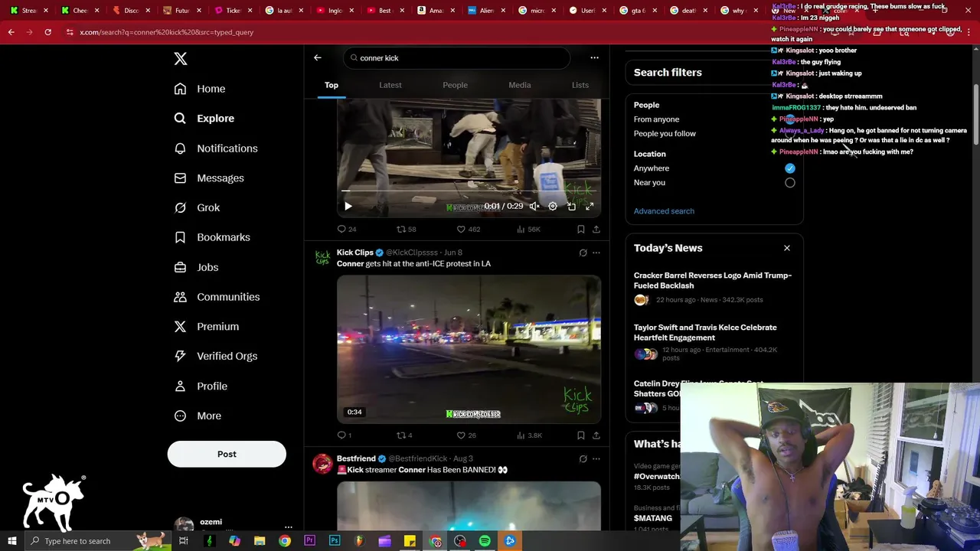
Task: View analytics showing 56K views
Action: [x=529, y=229]
